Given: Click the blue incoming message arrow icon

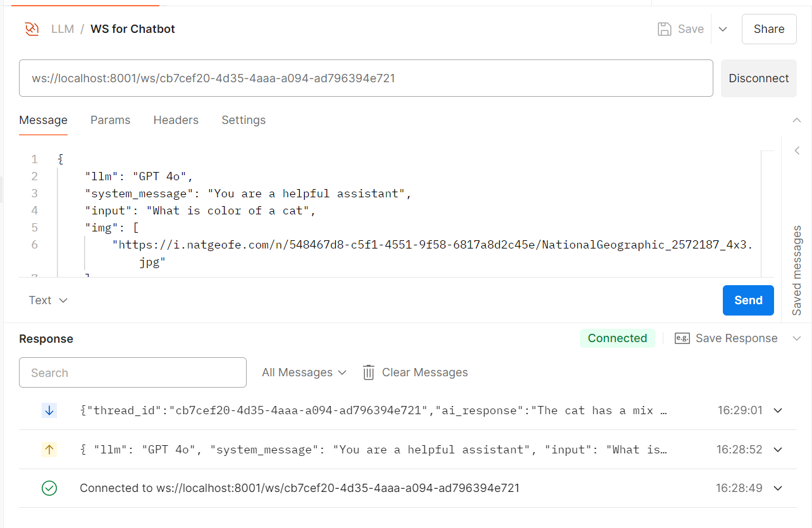Looking at the screenshot, I should [x=49, y=410].
